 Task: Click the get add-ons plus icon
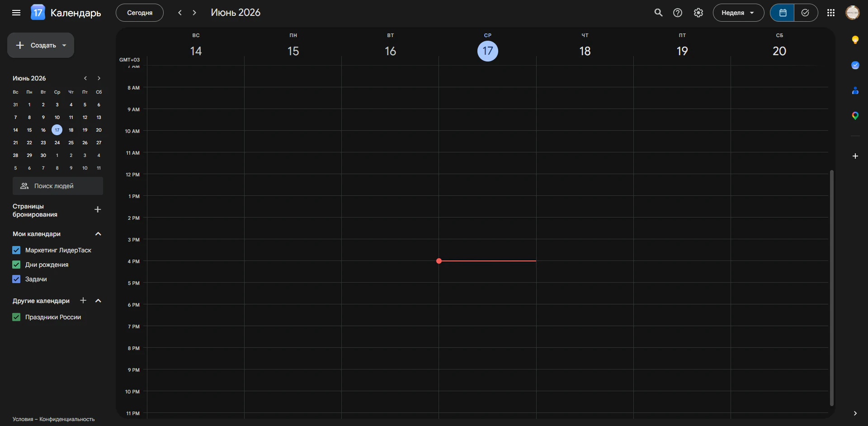[855, 156]
